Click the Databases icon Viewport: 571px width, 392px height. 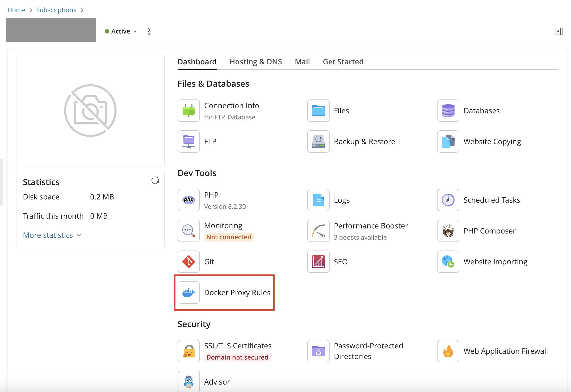[x=448, y=111]
